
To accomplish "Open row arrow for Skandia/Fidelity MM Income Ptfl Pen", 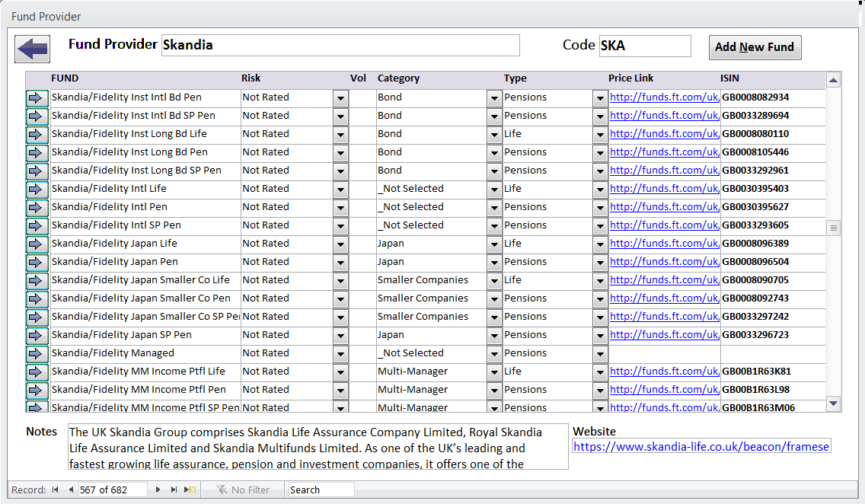I will 37,390.
